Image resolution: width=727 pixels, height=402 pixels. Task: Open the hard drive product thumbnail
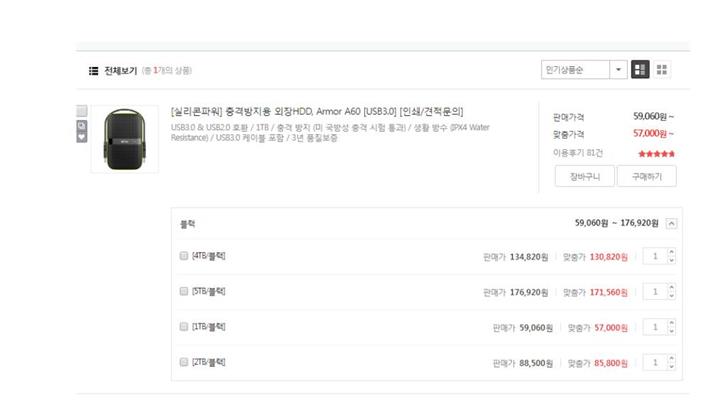pyautogui.click(x=125, y=139)
